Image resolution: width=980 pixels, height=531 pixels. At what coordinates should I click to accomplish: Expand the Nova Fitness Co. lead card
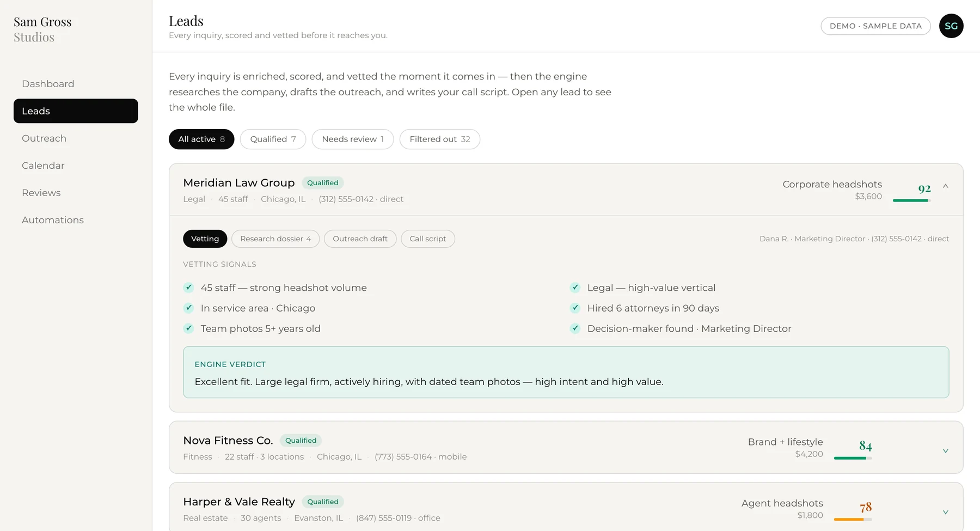[946, 451]
